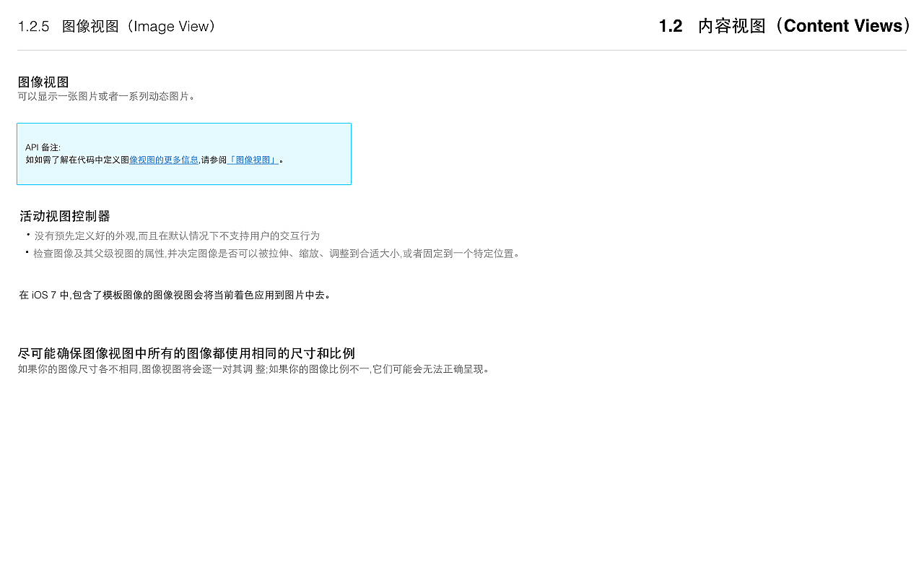The width and height of the screenshot is (924, 578).
Task: Select the line 可以显示一张图片或者一系列动态图片
Action: coord(107,96)
